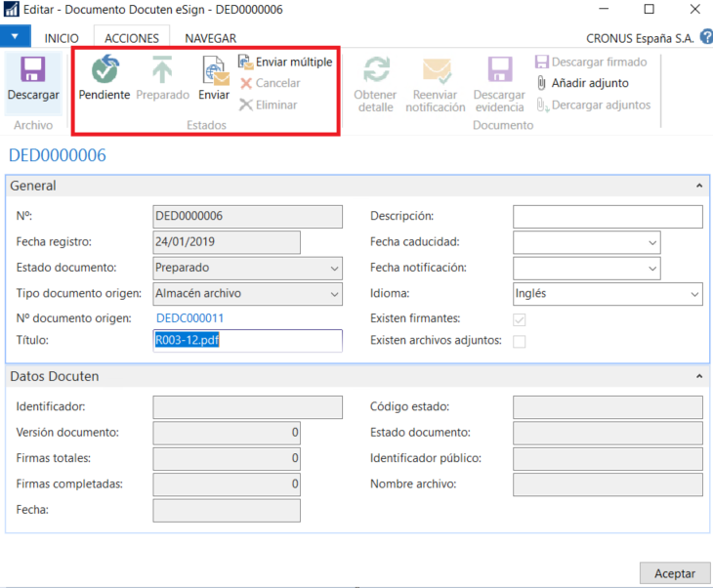Viewport: 713px width, 588px height.
Task: Maximize the Documento Docuten eSign window
Action: (x=649, y=9)
